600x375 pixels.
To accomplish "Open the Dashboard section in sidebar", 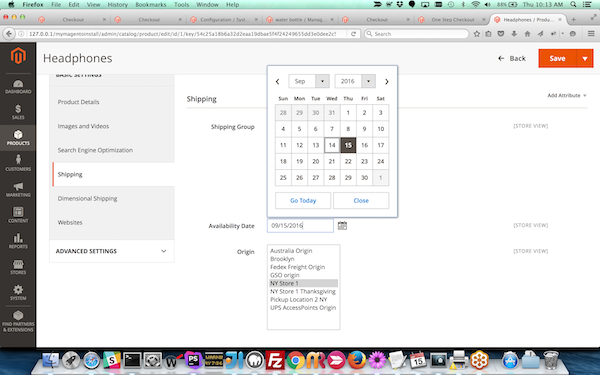I will [x=18, y=86].
